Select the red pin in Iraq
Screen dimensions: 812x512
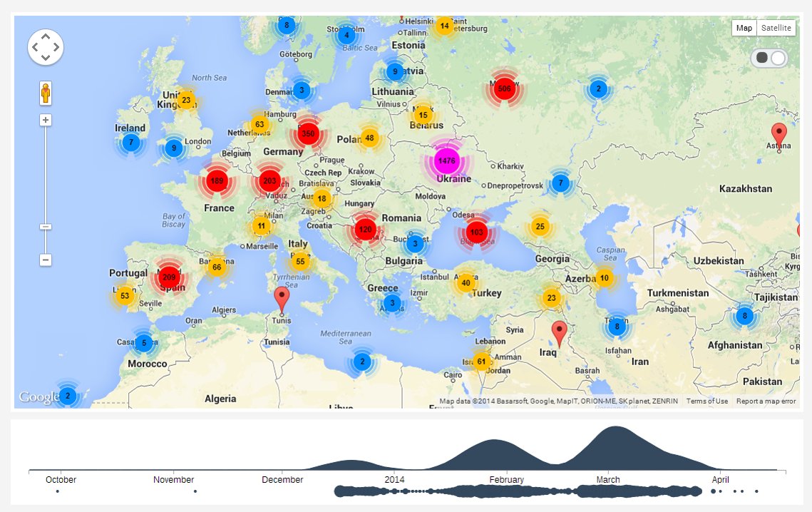coord(559,334)
